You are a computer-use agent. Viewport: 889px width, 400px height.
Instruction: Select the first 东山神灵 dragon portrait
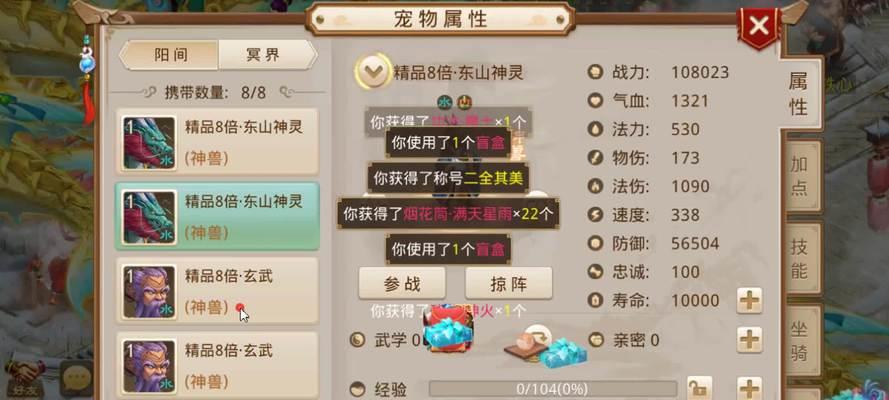click(150, 142)
